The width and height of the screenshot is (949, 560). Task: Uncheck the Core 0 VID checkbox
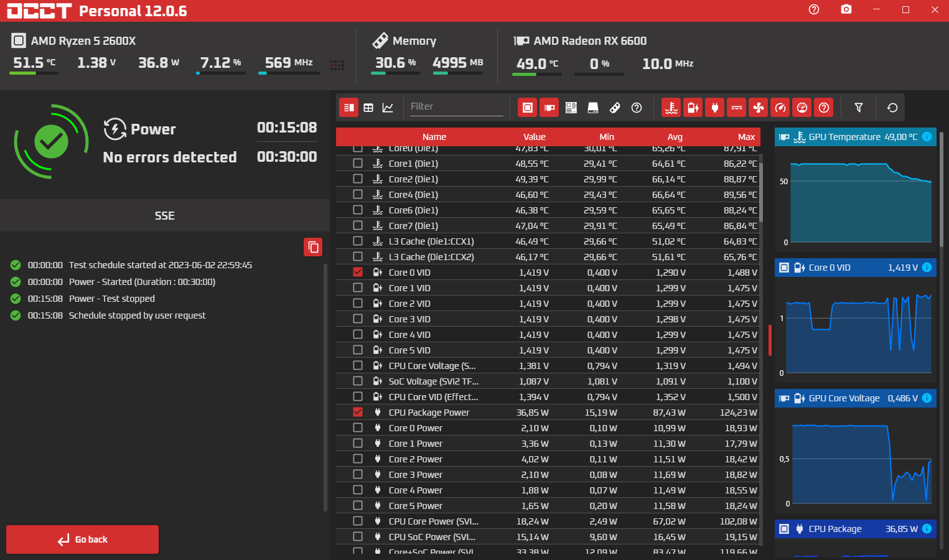[x=358, y=272]
